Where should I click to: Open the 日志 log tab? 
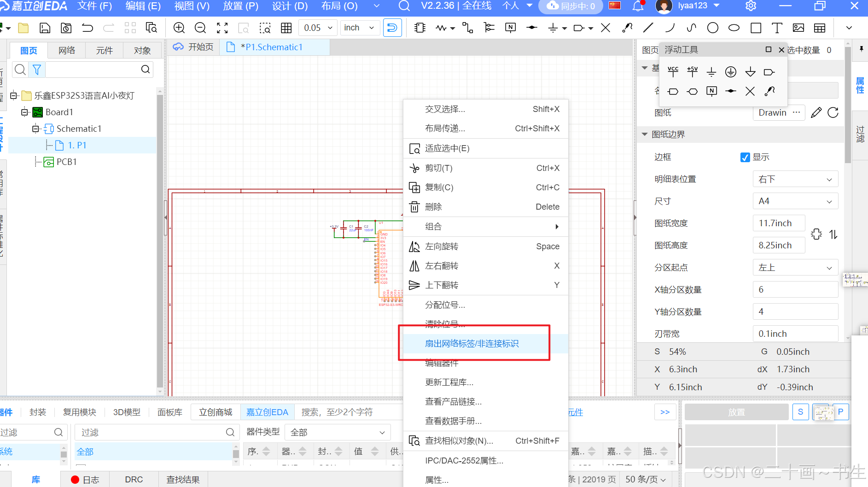click(x=85, y=480)
